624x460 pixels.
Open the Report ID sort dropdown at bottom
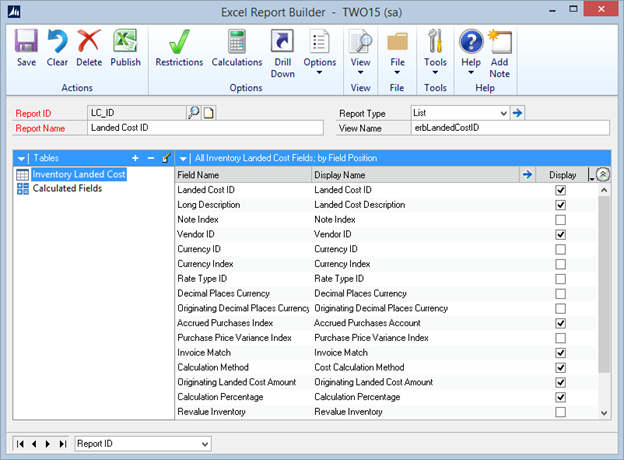[x=205, y=444]
